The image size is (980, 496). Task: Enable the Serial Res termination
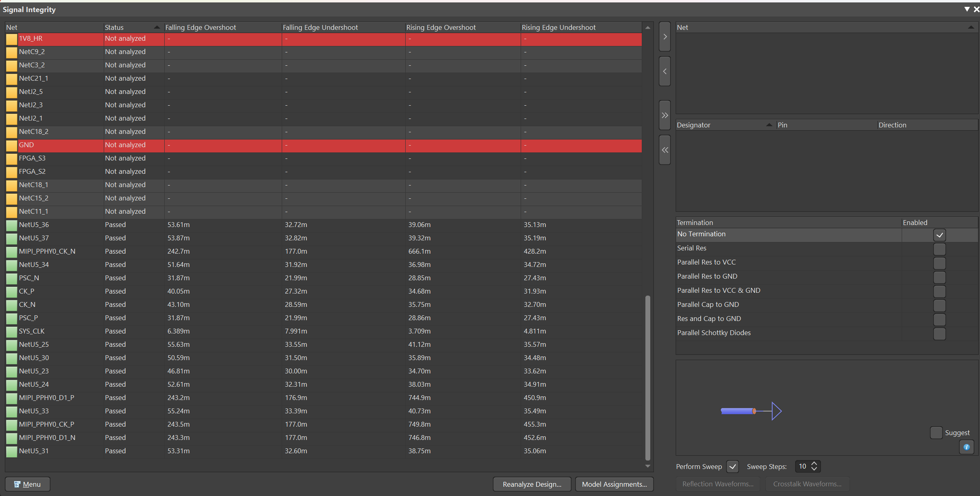pos(940,249)
